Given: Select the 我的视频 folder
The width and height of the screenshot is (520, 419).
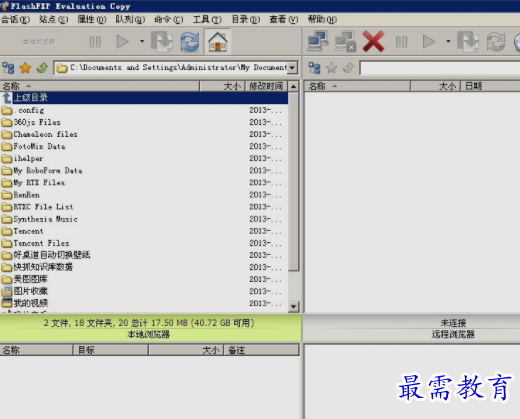Looking at the screenshot, I should point(144,303).
